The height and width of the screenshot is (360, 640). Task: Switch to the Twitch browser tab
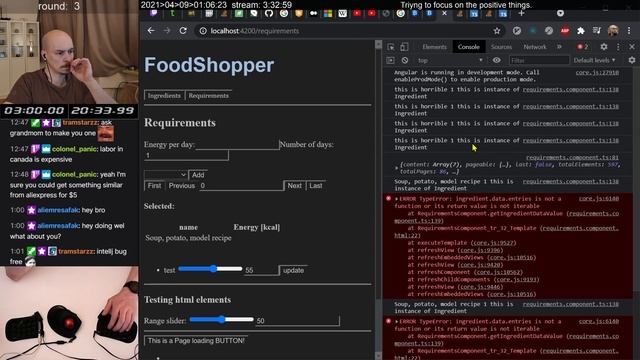[154, 13]
